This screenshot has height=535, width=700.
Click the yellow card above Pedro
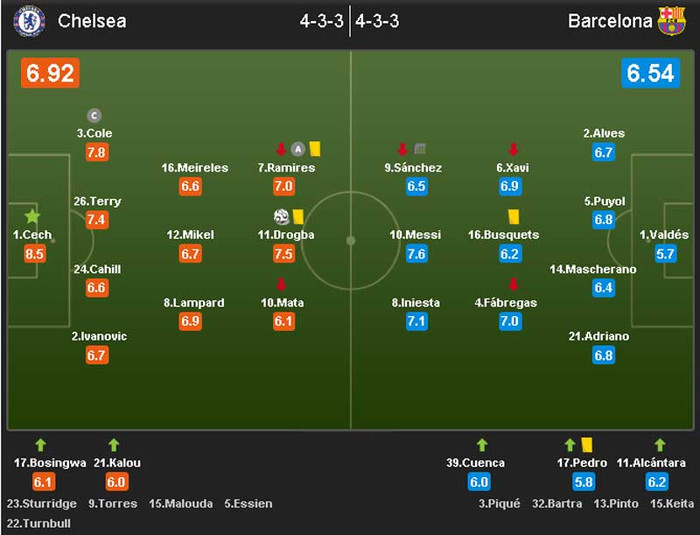[x=587, y=444]
